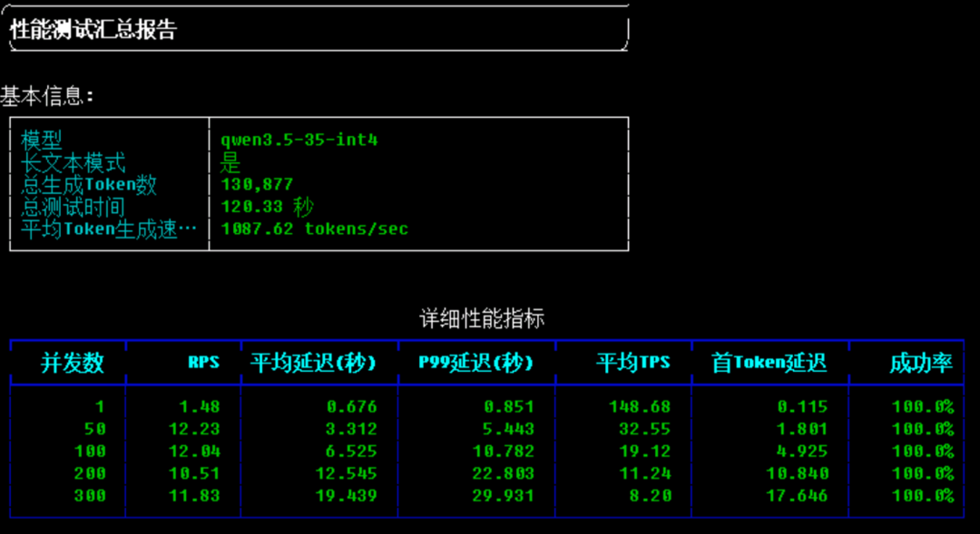The height and width of the screenshot is (534, 980).
Task: Select average TPS 32.55
Action: (645, 429)
